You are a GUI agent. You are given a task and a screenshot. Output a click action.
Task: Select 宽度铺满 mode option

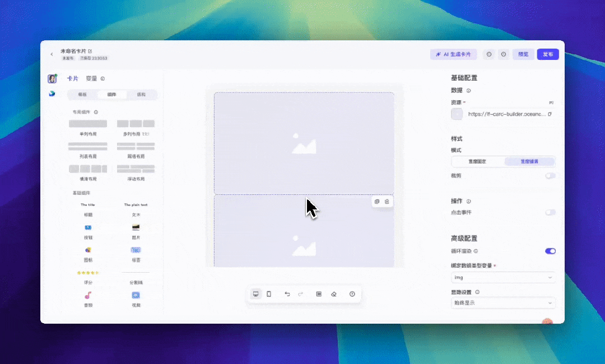[x=529, y=162]
